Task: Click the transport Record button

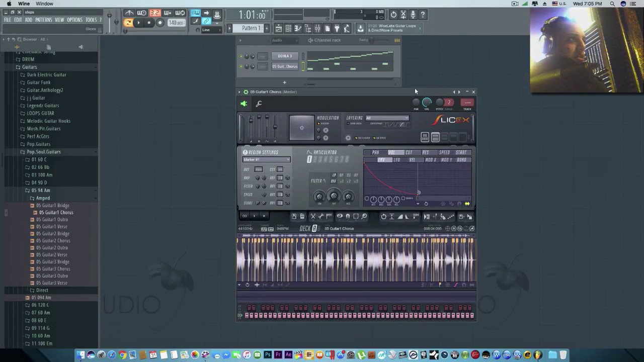Action: tap(160, 23)
